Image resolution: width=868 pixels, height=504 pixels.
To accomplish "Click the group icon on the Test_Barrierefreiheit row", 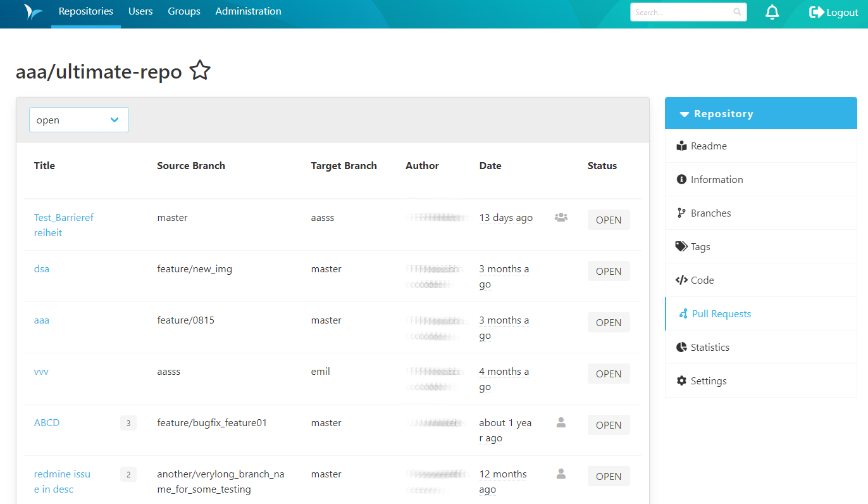I will pos(561,217).
